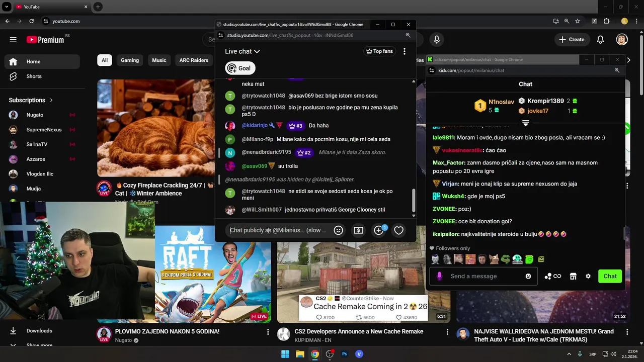The height and width of the screenshot is (362, 644).
Task: Open the emote picker in the Kick message box
Action: tap(528, 276)
